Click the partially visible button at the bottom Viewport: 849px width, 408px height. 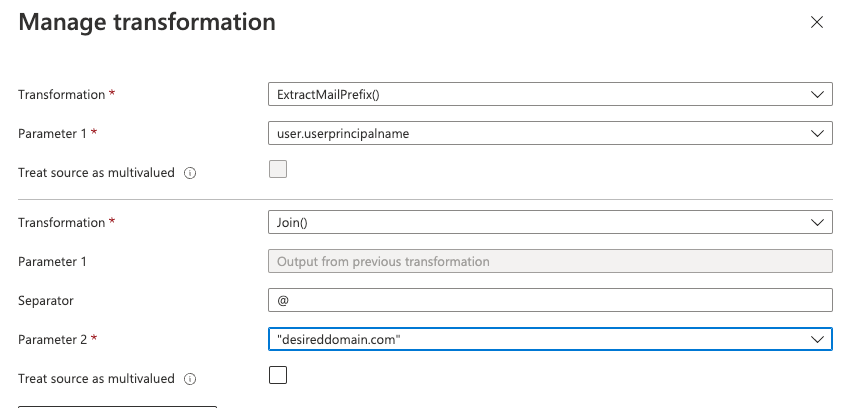[117, 406]
